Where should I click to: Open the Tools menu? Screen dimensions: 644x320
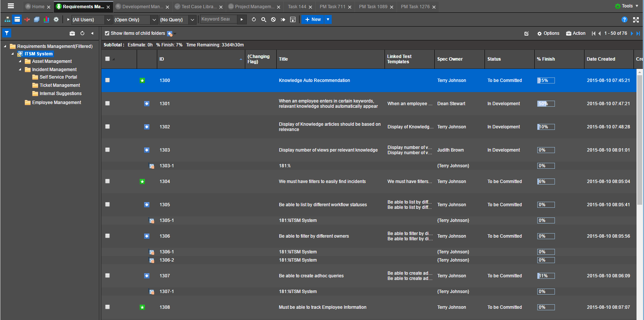(626, 6)
